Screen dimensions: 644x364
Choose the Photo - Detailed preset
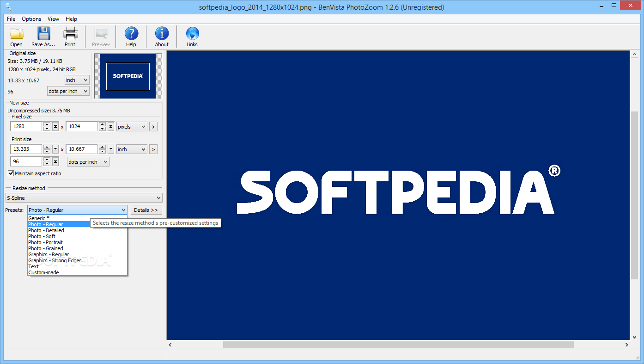[x=77, y=230]
